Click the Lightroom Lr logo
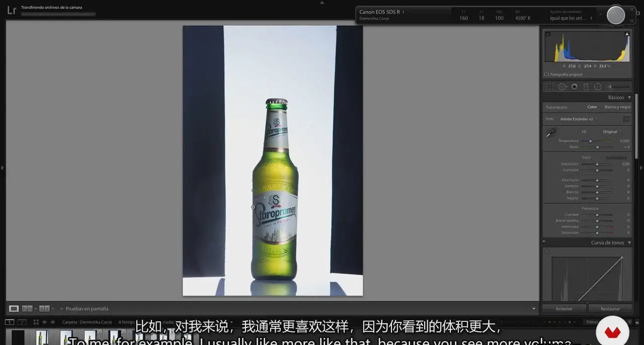Image resolution: width=644 pixels, height=345 pixels. pos(12,10)
